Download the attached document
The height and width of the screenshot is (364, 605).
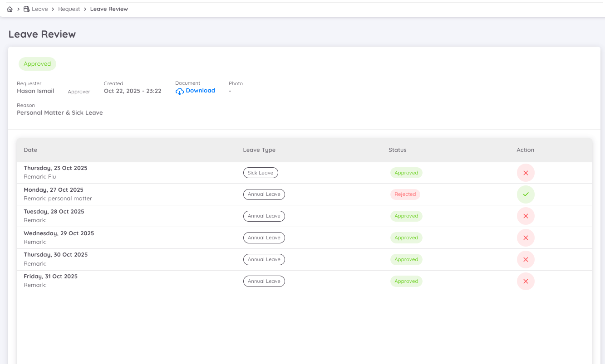pos(200,91)
